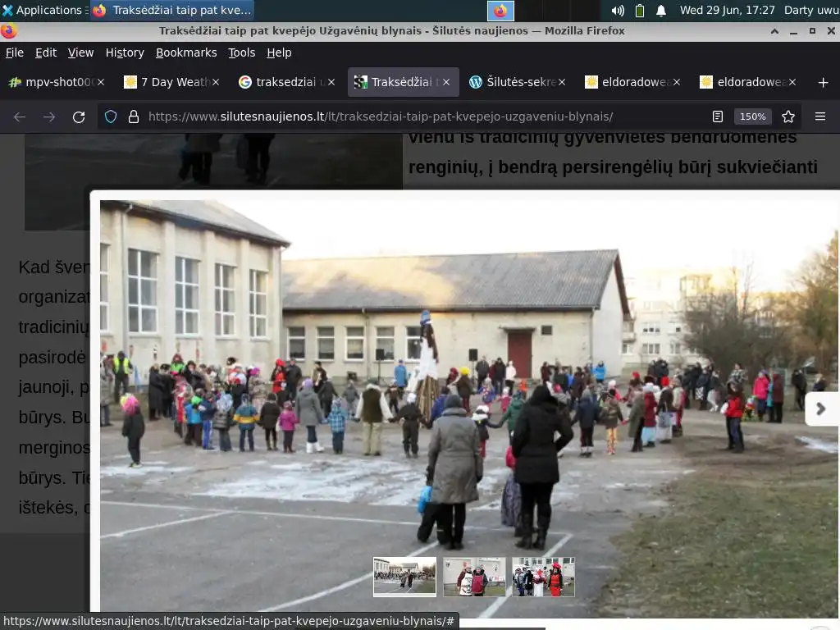Image resolution: width=840 pixels, height=630 pixels.
Task: Click the mpv-shot tab favicon
Action: pyautogui.click(x=15, y=82)
